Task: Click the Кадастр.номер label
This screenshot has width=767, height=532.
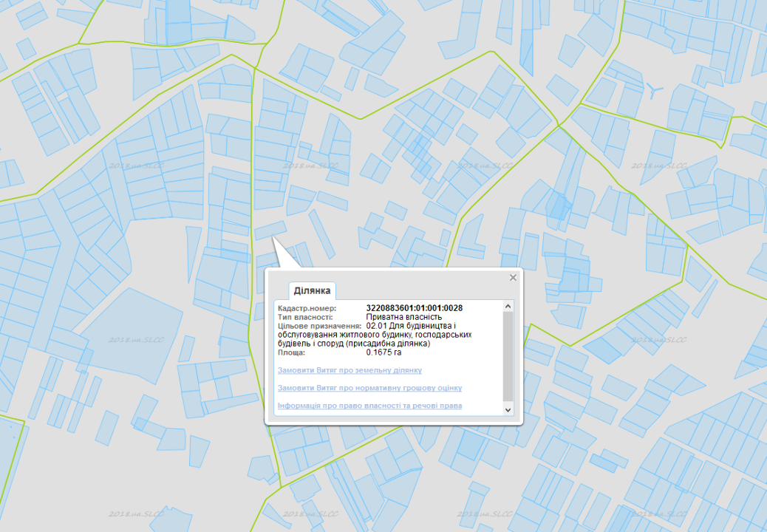Action: pyautogui.click(x=307, y=308)
